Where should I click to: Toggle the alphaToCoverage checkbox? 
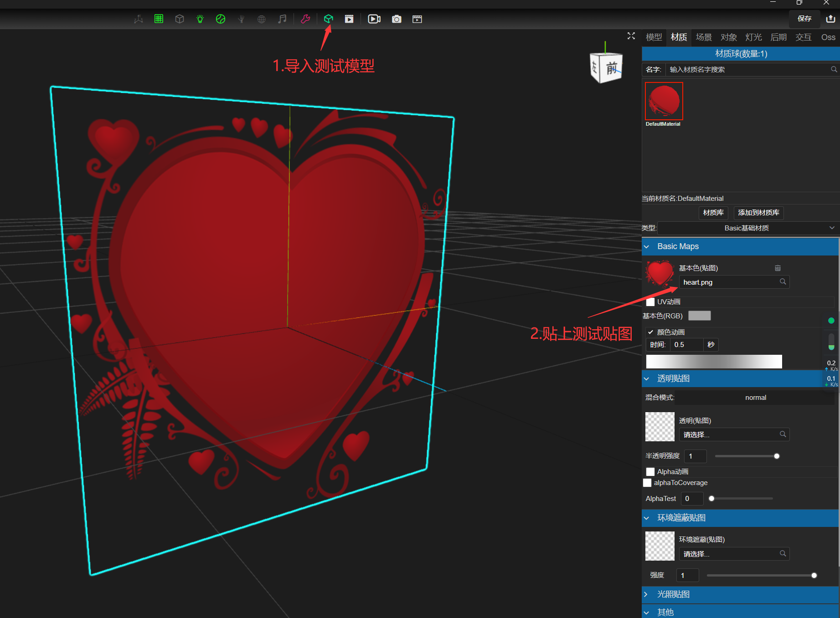[647, 483]
